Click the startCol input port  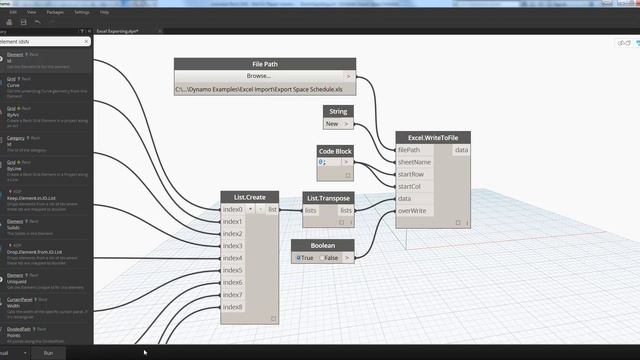coord(414,187)
